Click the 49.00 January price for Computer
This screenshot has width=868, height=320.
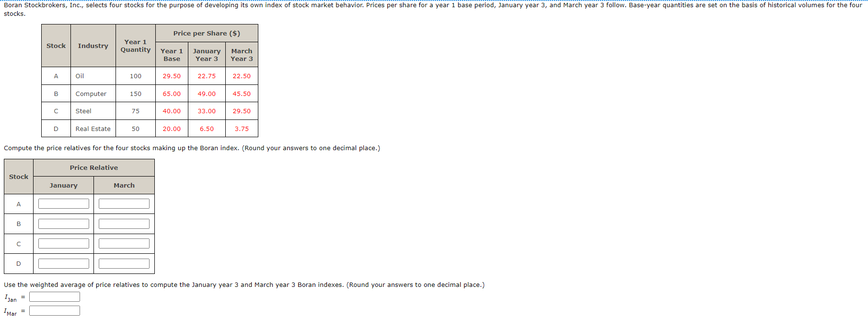207,94
